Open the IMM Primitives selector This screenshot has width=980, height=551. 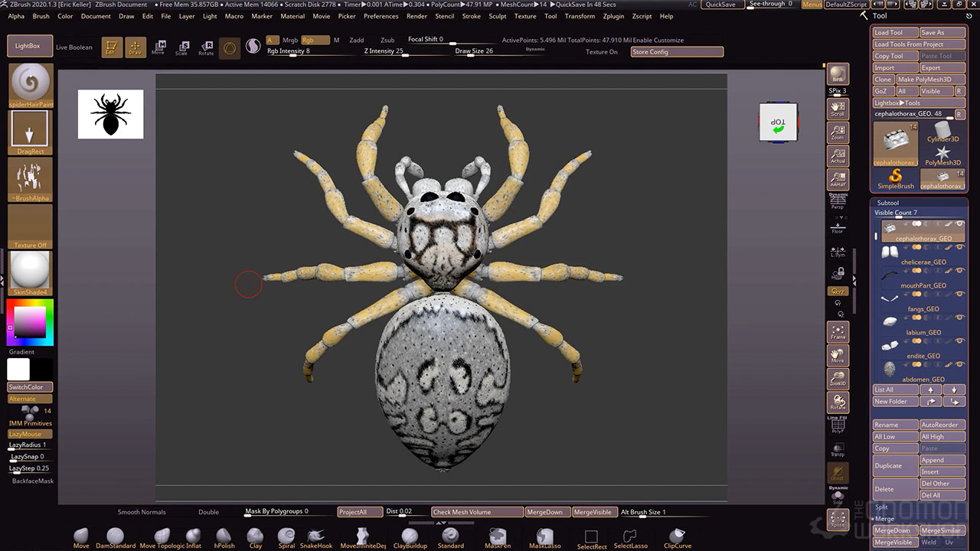click(x=31, y=416)
